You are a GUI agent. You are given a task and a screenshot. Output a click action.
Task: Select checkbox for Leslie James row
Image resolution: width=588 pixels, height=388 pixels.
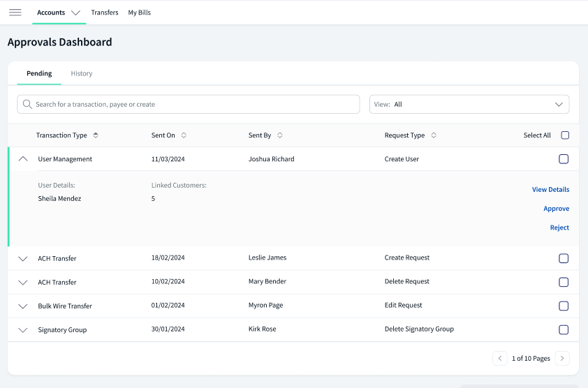(564, 258)
